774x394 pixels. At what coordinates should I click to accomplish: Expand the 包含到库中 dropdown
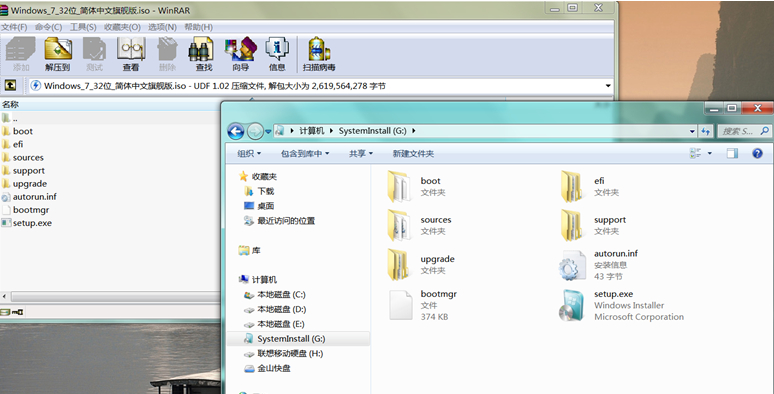click(x=305, y=154)
